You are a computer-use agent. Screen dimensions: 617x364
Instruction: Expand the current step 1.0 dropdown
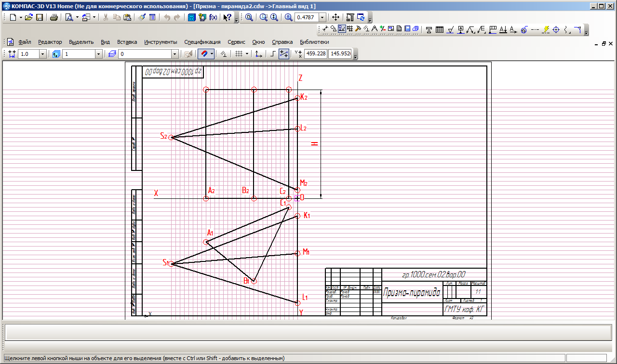tap(43, 54)
